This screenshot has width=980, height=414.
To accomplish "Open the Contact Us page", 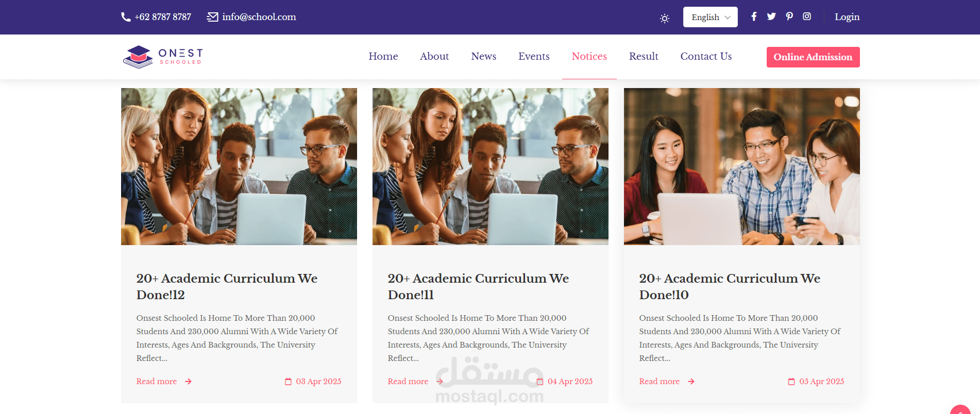I will coord(706,56).
